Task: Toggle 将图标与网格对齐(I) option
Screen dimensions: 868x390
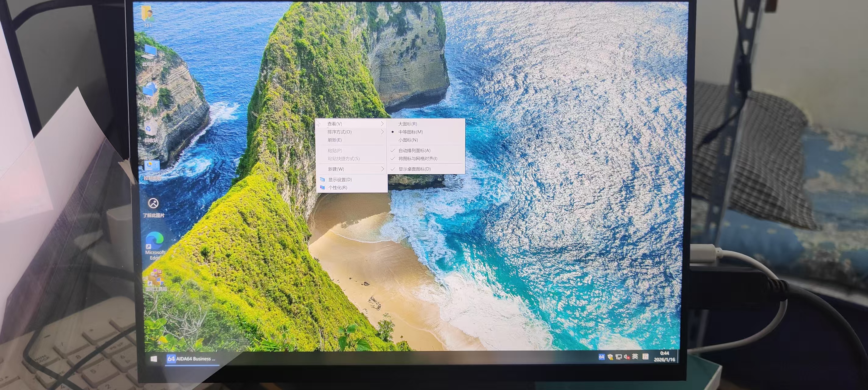Action: (x=417, y=158)
